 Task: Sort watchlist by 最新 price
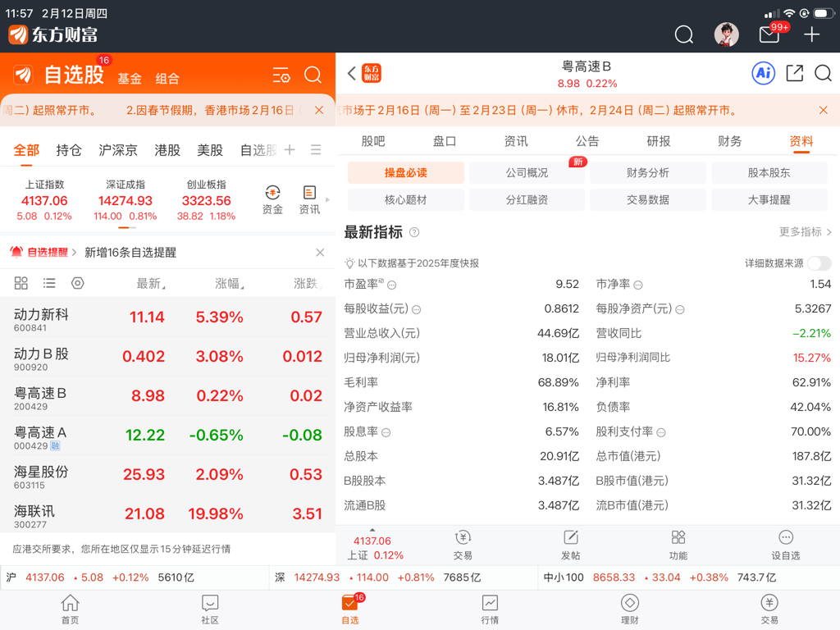[151, 283]
